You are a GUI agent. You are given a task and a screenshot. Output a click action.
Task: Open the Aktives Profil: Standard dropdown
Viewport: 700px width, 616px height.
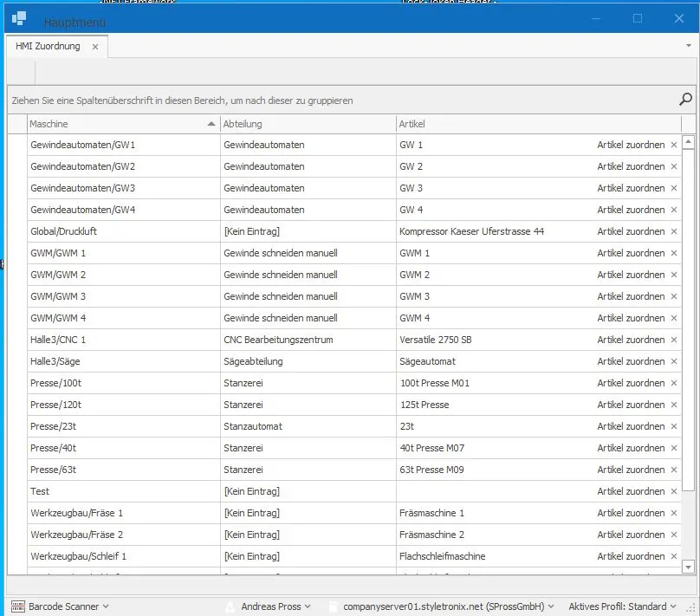[x=673, y=606]
